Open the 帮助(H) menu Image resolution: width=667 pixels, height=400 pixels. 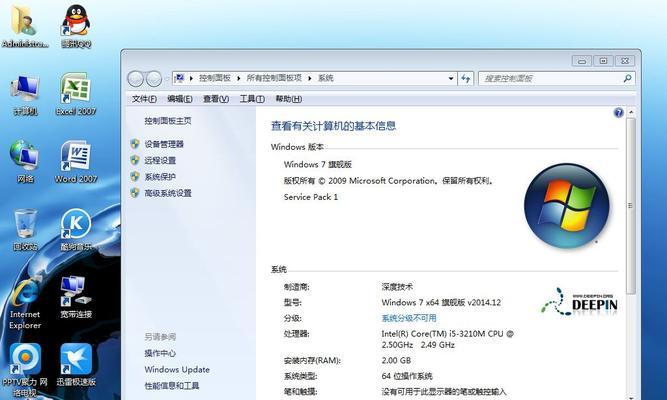pos(289,99)
